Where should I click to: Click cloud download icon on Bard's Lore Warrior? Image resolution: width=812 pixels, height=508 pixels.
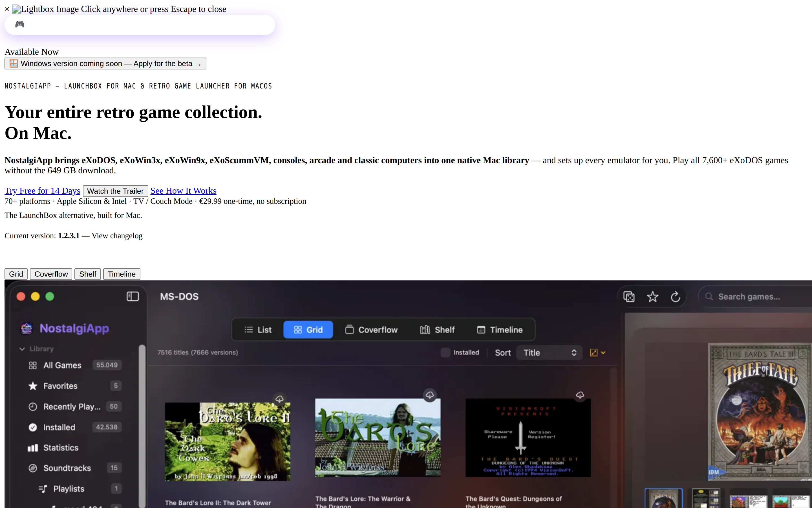click(x=430, y=395)
